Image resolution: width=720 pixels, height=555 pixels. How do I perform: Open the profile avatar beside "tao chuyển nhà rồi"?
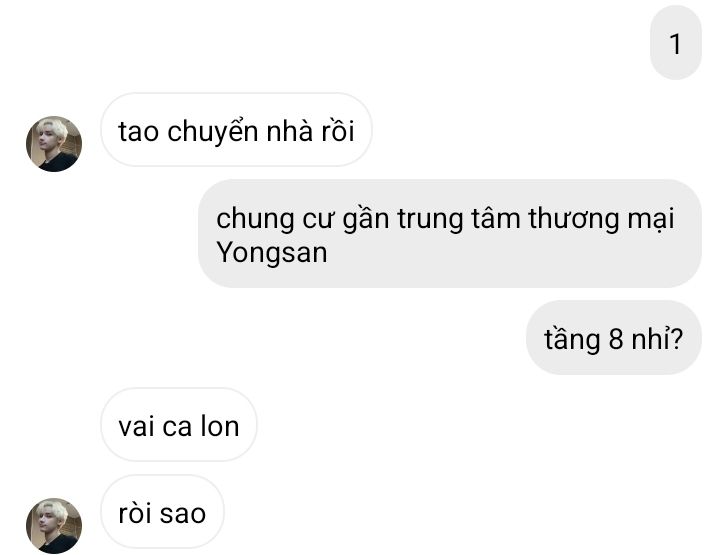[x=54, y=144]
